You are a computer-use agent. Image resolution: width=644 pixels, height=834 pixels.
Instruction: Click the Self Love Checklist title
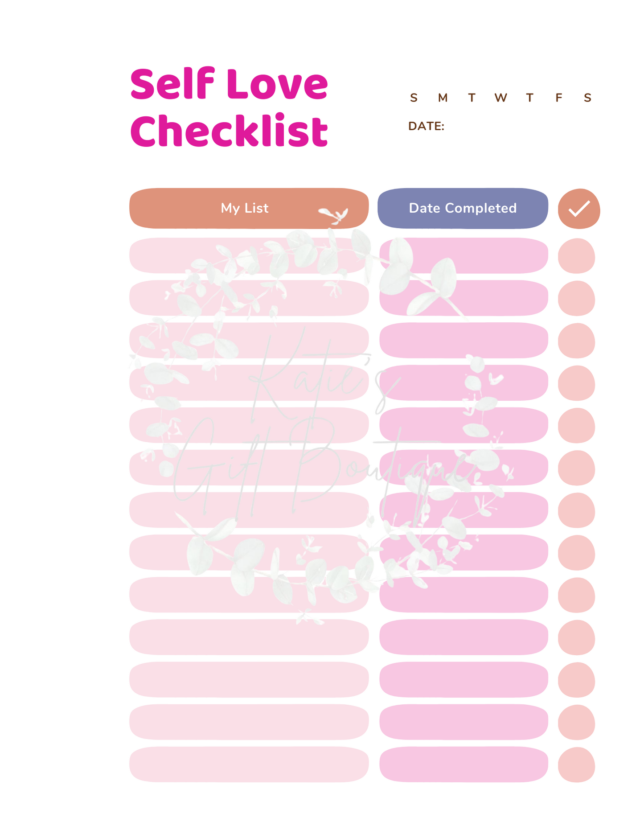tap(229, 107)
